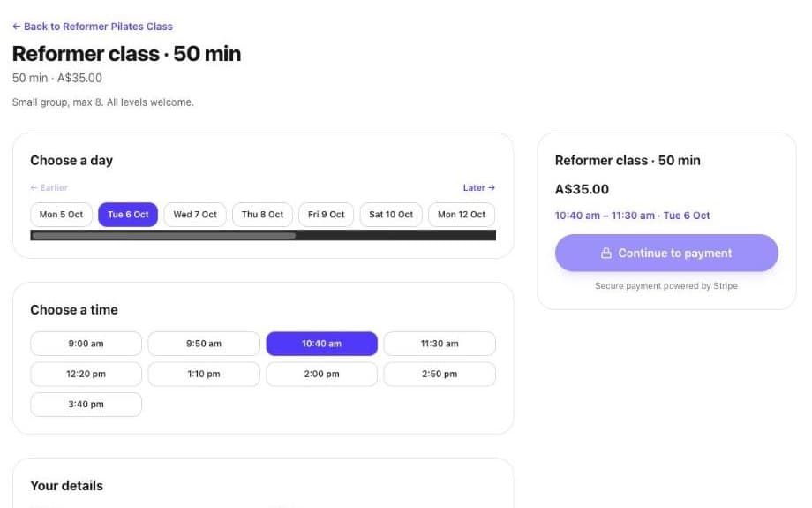Screen dimensions: 812x508
Task: Choose Wed 7 Oct
Action: tap(195, 215)
